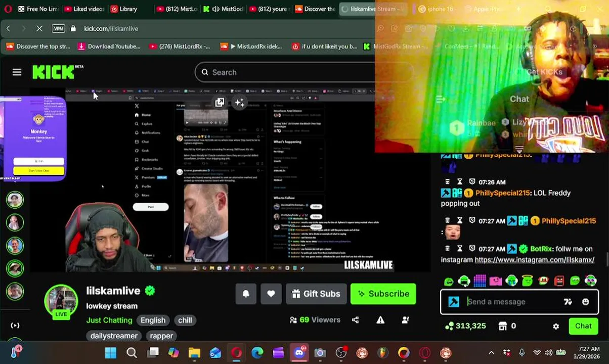Image resolution: width=609 pixels, height=364 pixels.
Task: Delete the BotRix message with trash icon
Action: tap(448, 249)
